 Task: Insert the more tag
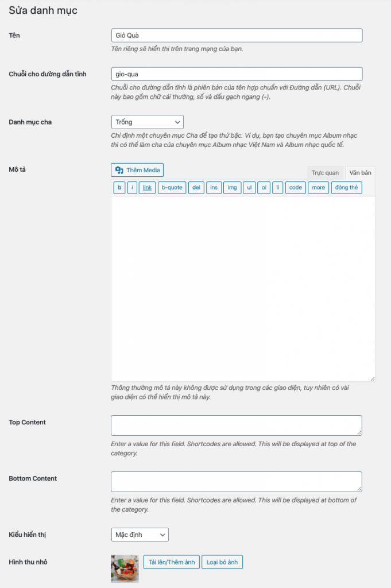point(318,188)
